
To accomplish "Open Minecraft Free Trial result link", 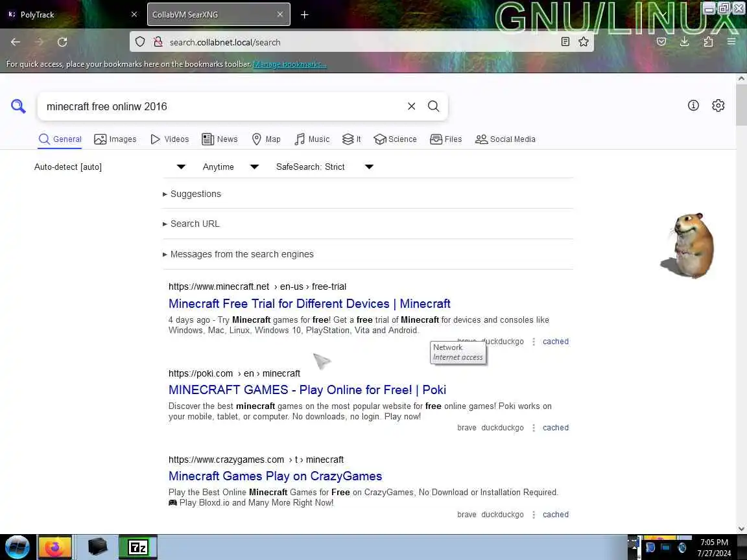I will tap(310, 304).
